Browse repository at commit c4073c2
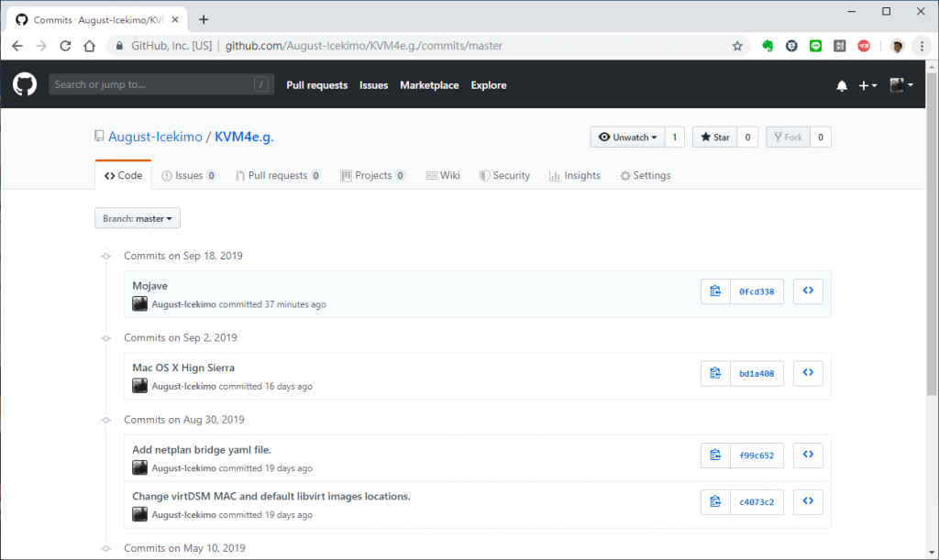Image resolution: width=939 pixels, height=560 pixels. coord(808,501)
